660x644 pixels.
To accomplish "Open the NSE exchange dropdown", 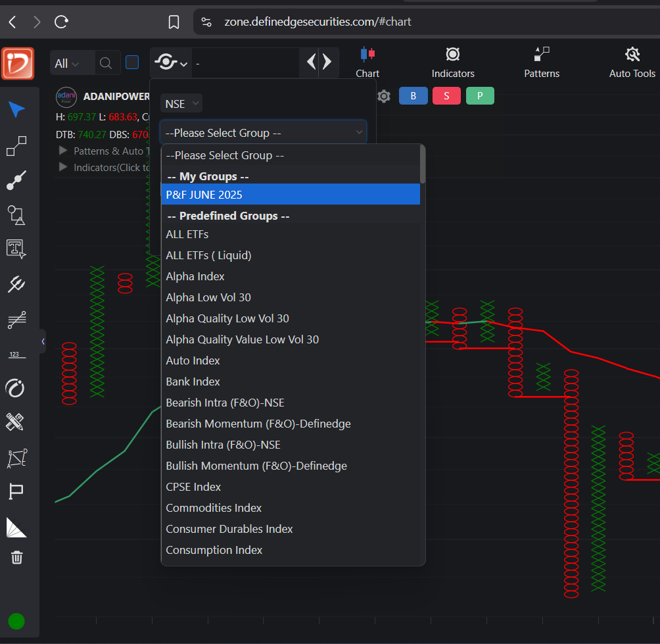I will click(181, 104).
